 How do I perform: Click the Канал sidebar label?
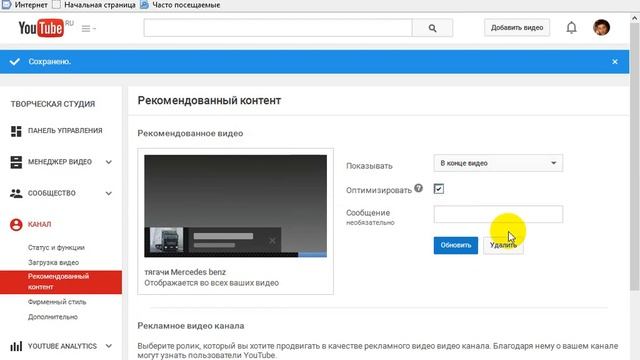[40, 224]
